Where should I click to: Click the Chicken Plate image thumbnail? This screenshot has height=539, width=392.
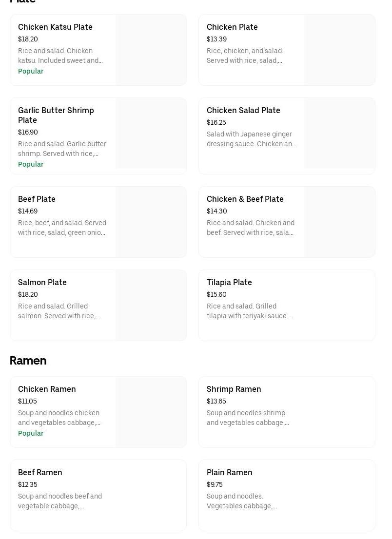click(339, 50)
